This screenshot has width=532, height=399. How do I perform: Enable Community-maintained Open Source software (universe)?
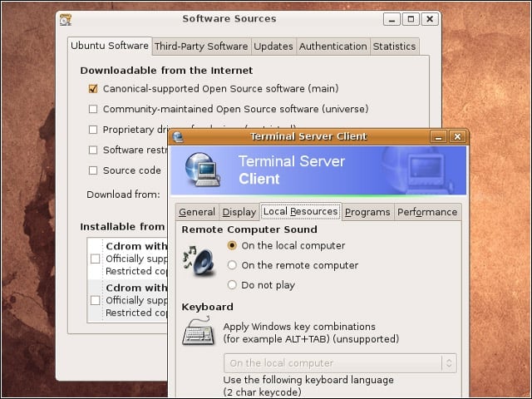click(92, 109)
